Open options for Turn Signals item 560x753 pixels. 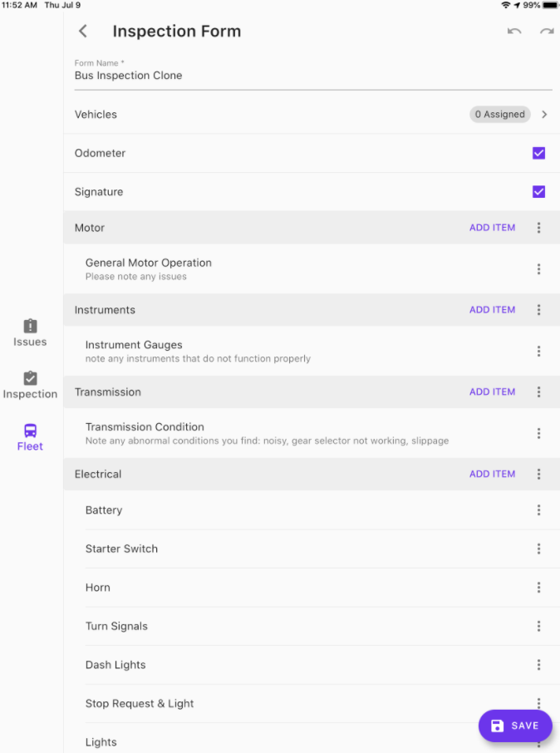click(x=538, y=627)
